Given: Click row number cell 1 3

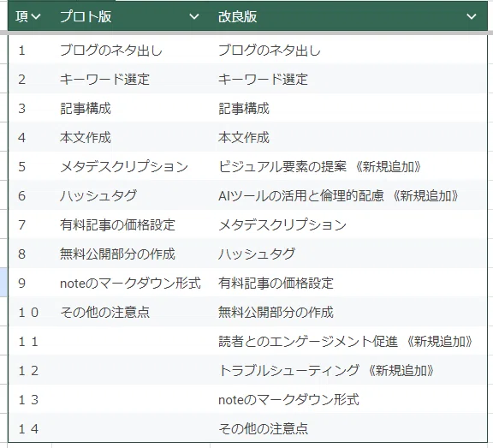Looking at the screenshot, I should 30,399.
